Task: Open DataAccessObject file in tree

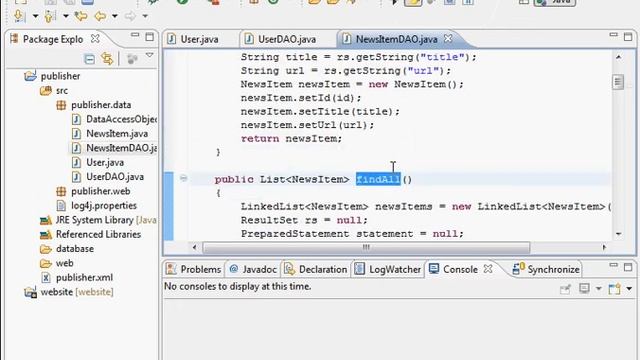Action: [121, 119]
